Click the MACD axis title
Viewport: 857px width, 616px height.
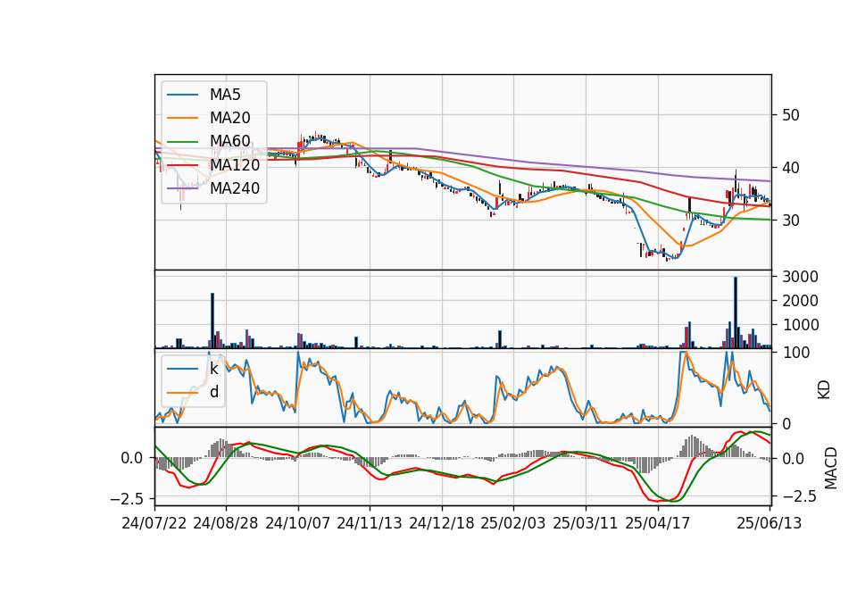point(830,468)
